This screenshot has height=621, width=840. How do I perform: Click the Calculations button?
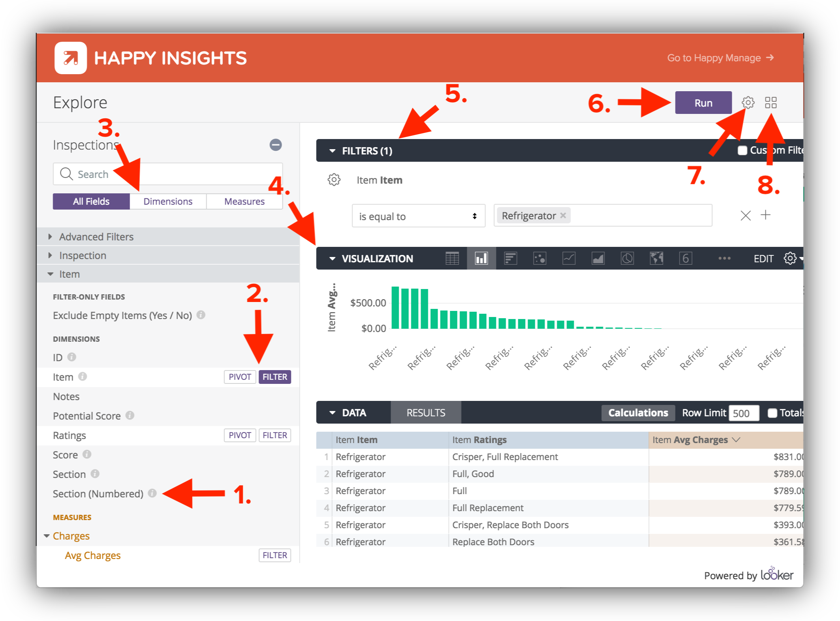[638, 413]
